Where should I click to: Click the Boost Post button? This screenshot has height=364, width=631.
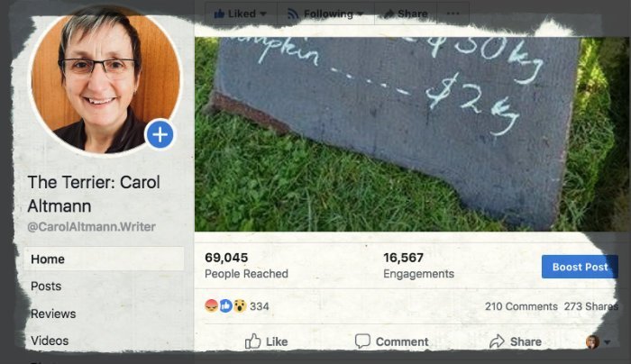point(580,267)
